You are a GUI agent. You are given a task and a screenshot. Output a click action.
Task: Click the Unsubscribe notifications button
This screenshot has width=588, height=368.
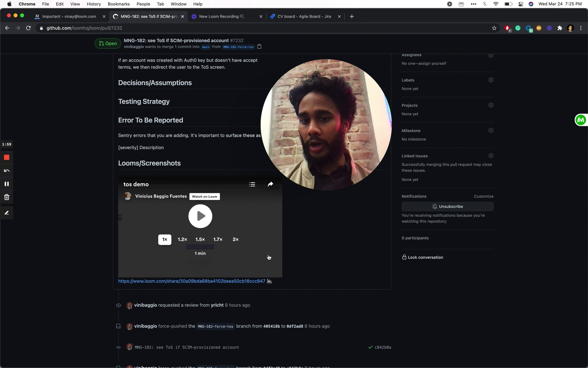click(x=447, y=206)
